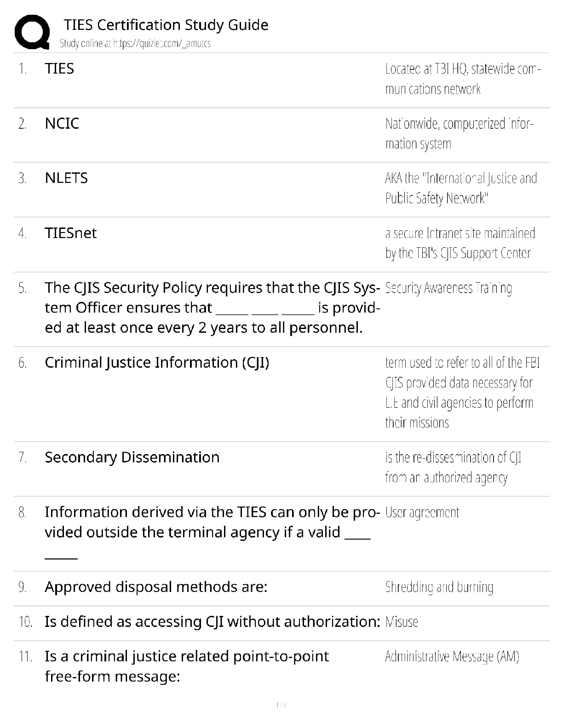Image resolution: width=563 pixels, height=728 pixels.
Task: Click the point-to-point free-form message question
Action: 187,666
